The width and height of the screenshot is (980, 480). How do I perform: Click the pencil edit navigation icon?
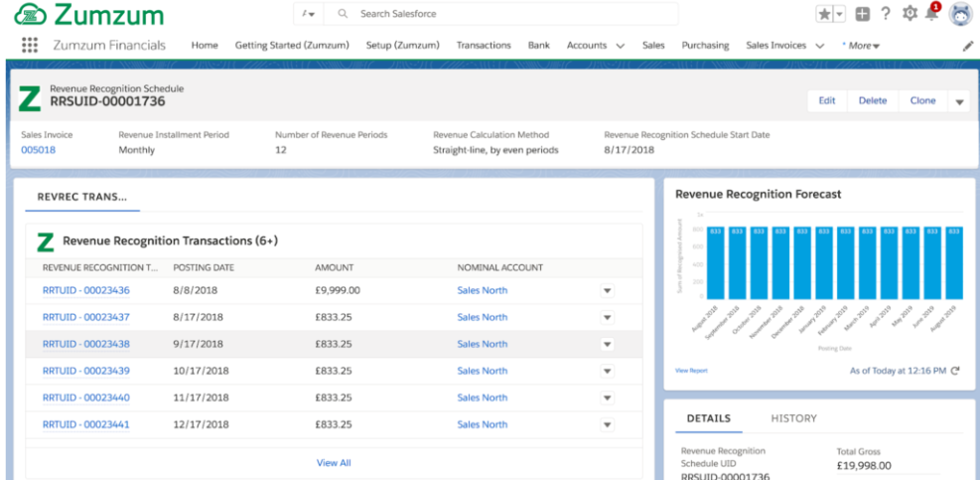(968, 46)
